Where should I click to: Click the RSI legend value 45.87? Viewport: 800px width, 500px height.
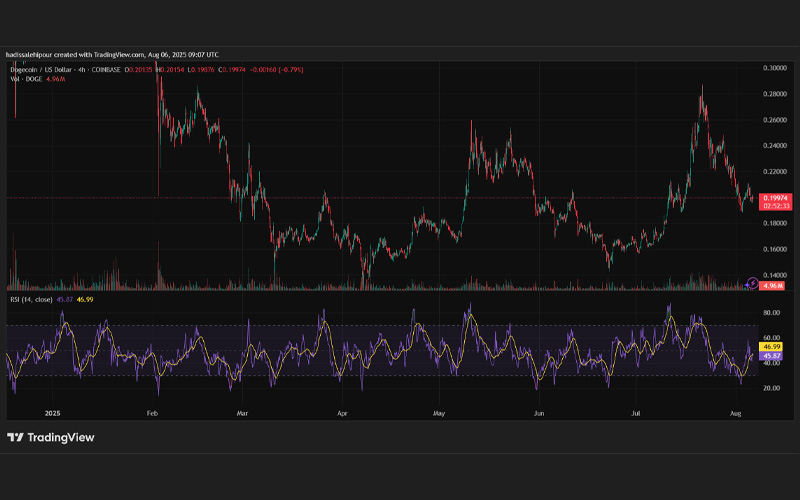click(64, 299)
